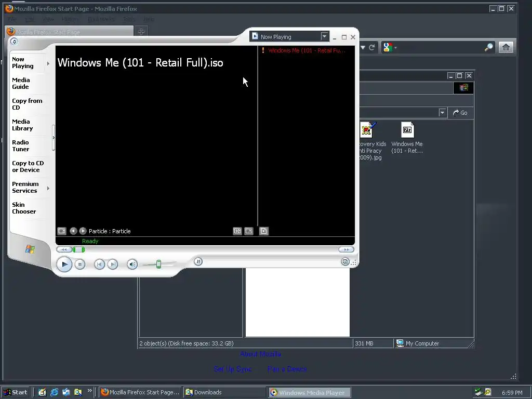Switch to Downloads taskbar button
The image size is (532, 399).
224,392
